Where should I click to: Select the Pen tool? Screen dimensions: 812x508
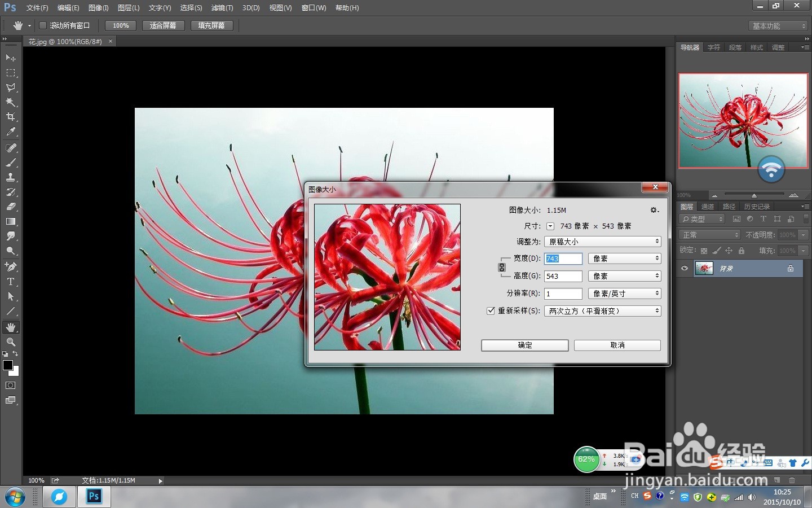(11, 266)
